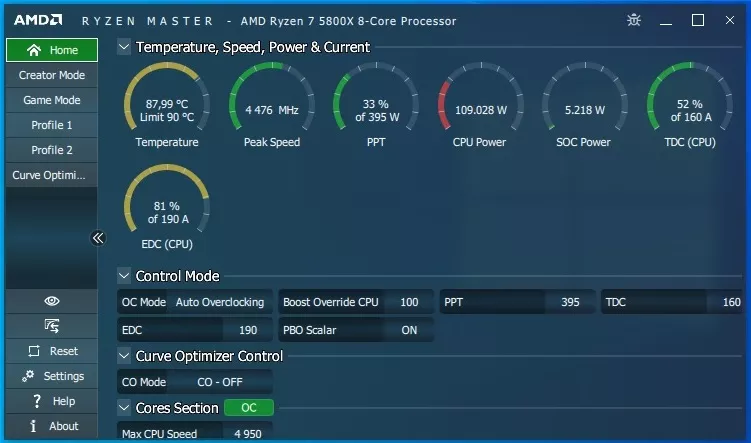Collapse the Curve Optimizer Control section
The height and width of the screenshot is (443, 751).
tap(124, 356)
